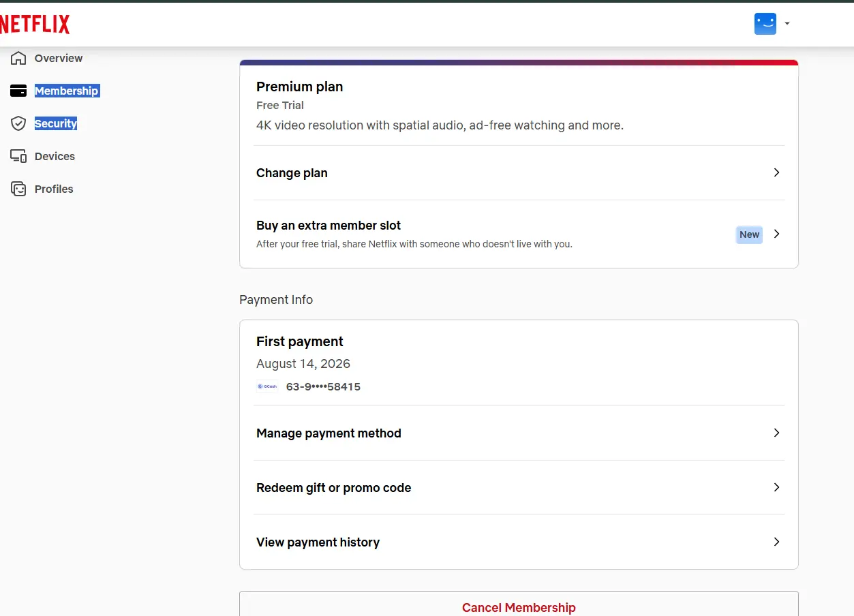
Task: Open View payment history
Action: pos(519,542)
